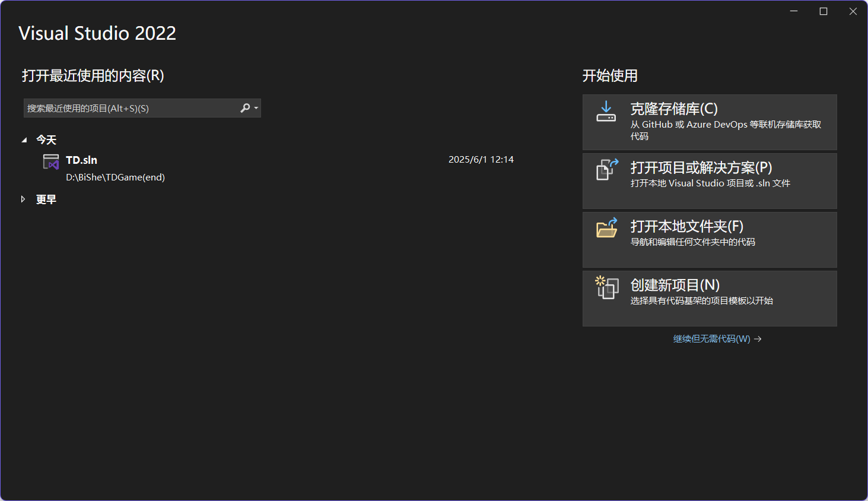Click the create new project icon
868x501 pixels.
click(x=606, y=287)
